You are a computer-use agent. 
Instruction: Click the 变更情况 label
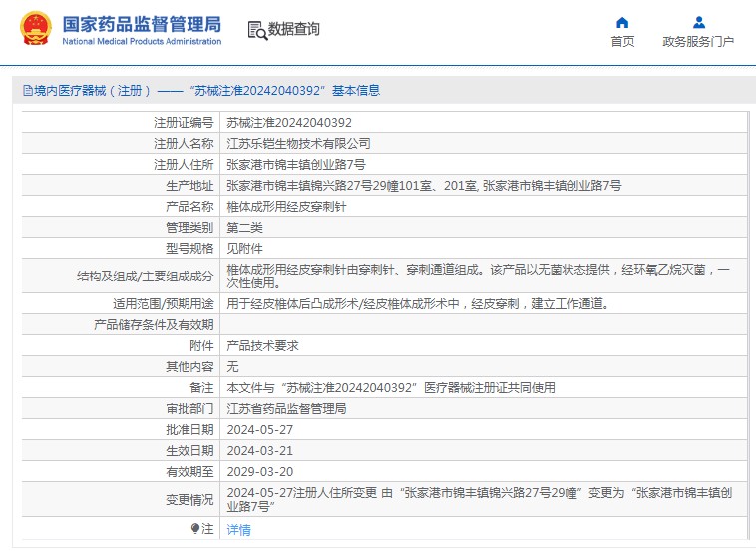189,499
